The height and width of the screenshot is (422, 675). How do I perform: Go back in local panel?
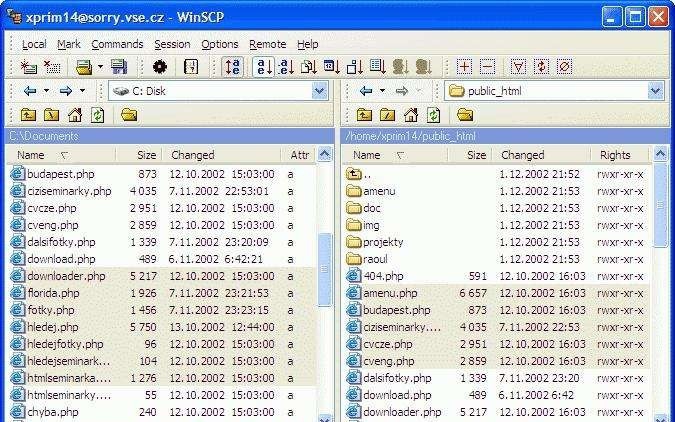pyautogui.click(x=30, y=91)
